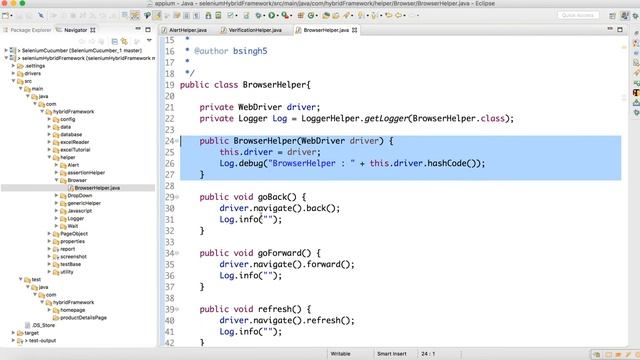Screen dimensions: 640x360
Task: Click on goBack method name in code
Action: (x=272, y=197)
